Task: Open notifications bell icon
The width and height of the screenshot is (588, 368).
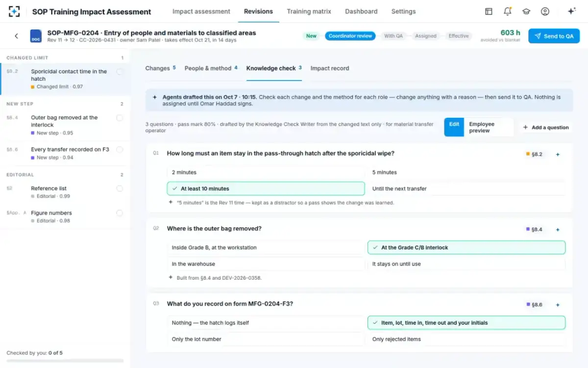Action: click(507, 11)
